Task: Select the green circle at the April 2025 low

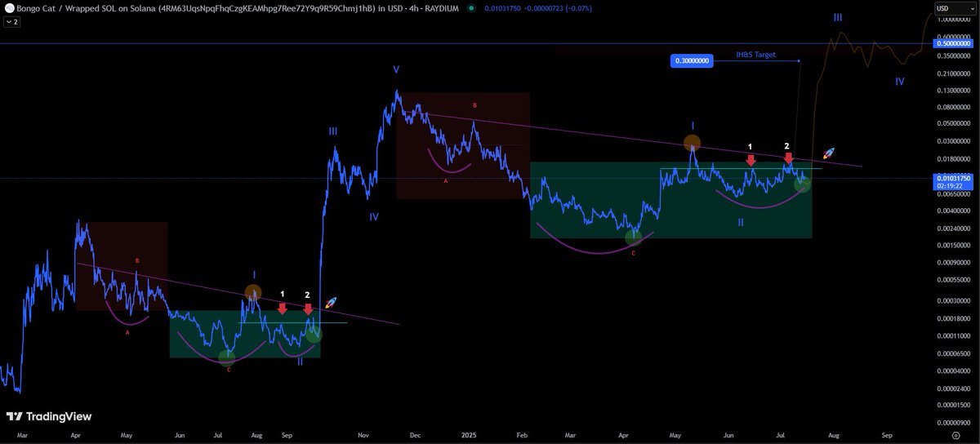Action: [634, 238]
